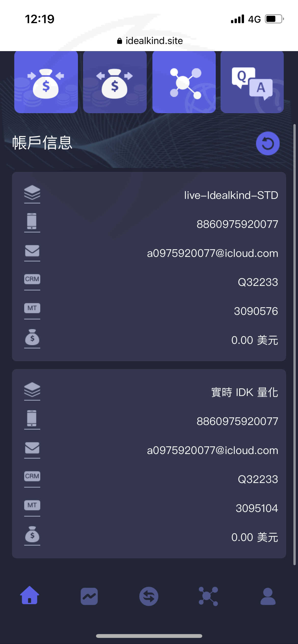This screenshot has width=298, height=644.
Task: Open the deposit money bag tile
Action: coord(46,82)
